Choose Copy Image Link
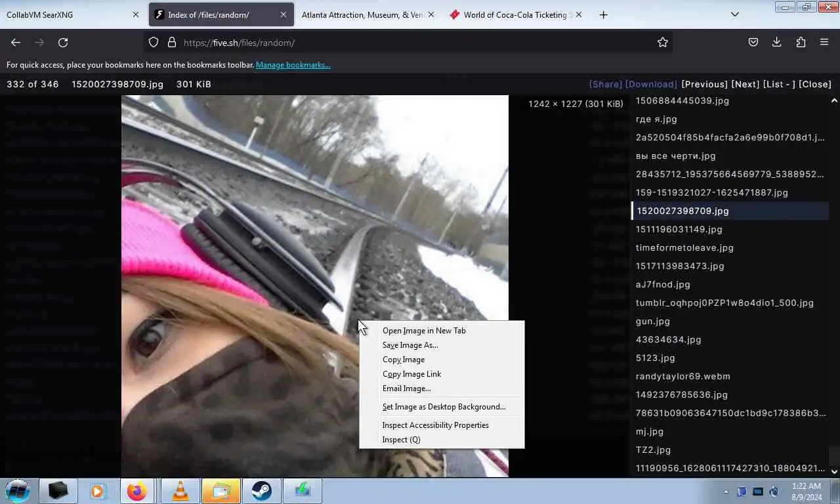Image resolution: width=840 pixels, height=504 pixels. 442,374
